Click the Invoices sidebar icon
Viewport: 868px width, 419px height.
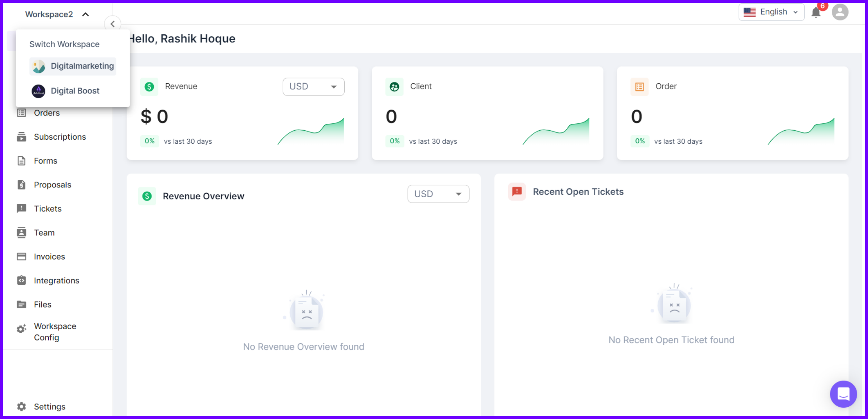22,256
